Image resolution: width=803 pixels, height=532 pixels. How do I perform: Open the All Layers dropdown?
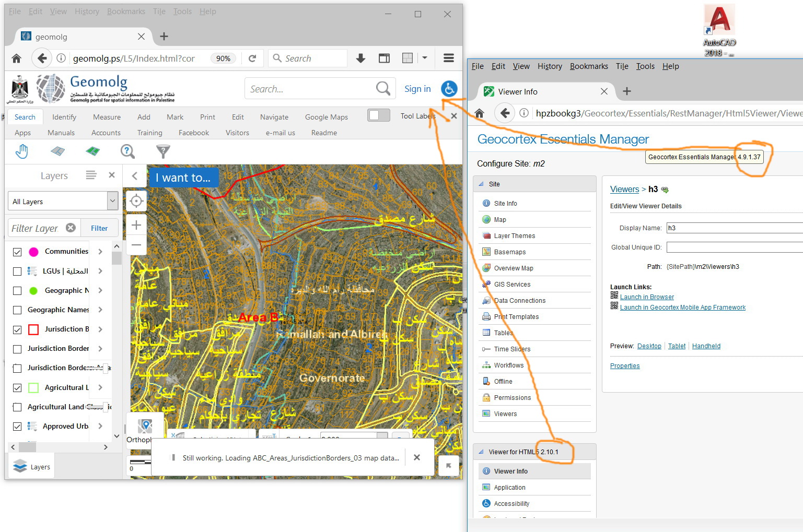pos(63,201)
